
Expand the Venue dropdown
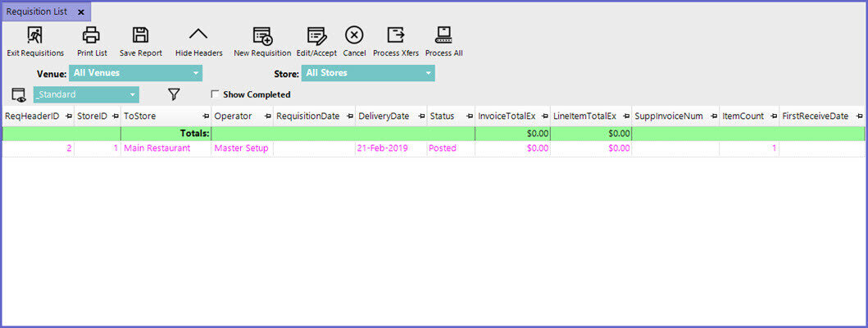tap(196, 74)
